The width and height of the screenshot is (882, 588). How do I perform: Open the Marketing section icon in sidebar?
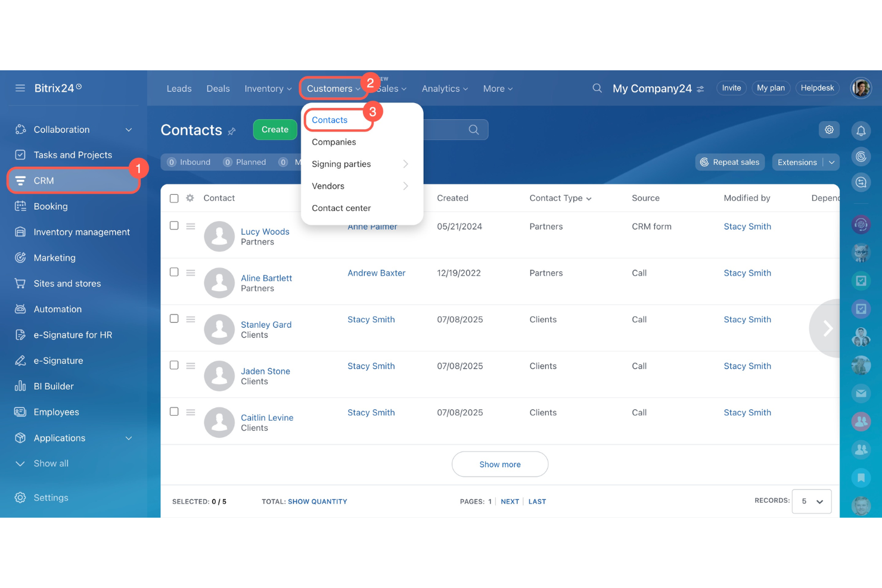point(20,257)
